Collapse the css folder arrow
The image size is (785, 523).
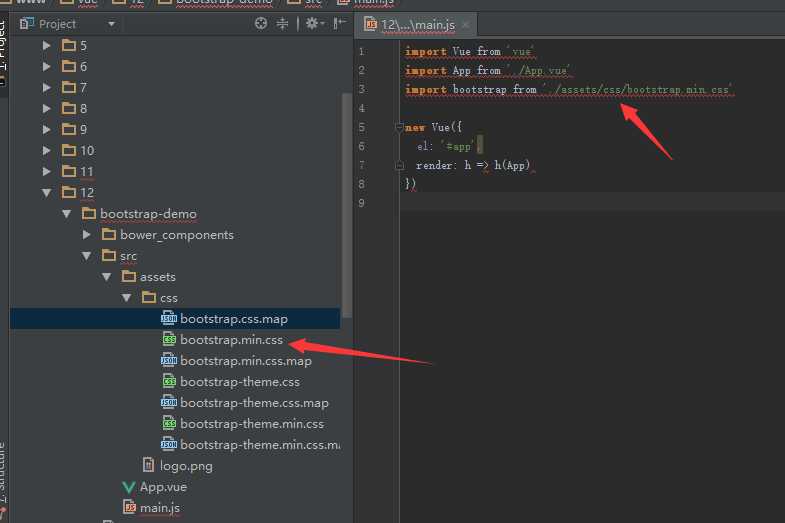coord(127,298)
